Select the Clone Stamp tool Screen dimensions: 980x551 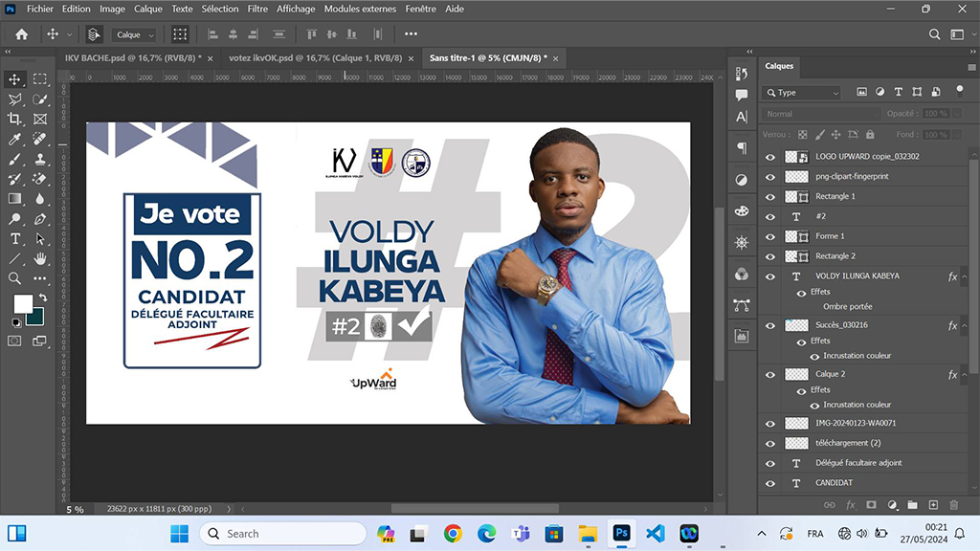point(40,159)
